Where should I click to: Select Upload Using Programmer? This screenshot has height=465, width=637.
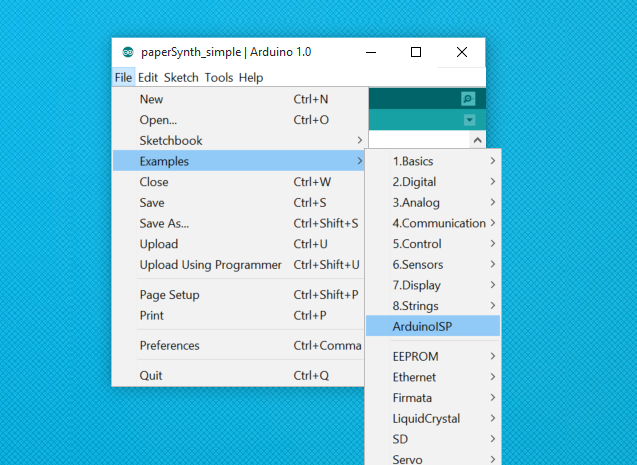[238, 265]
